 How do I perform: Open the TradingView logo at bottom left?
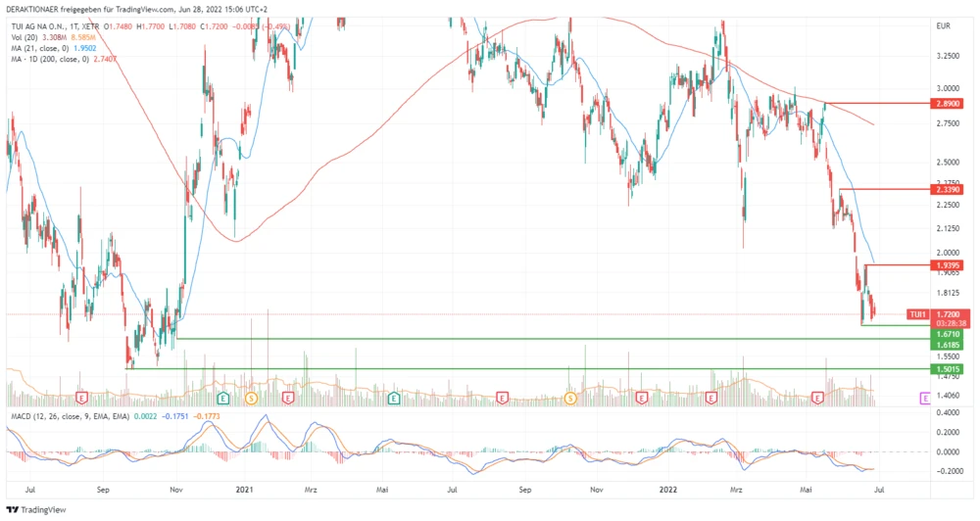coord(36,510)
